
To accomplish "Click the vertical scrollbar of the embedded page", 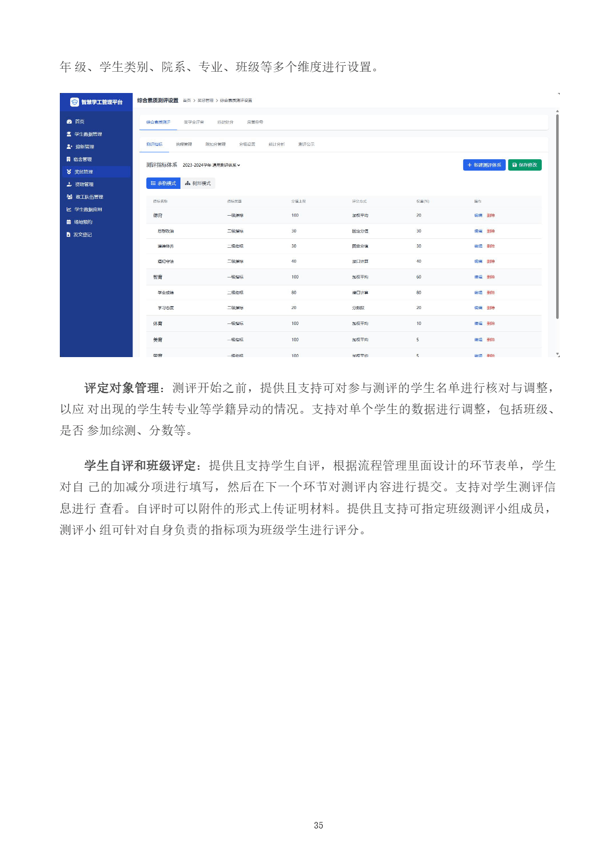I will (558, 217).
